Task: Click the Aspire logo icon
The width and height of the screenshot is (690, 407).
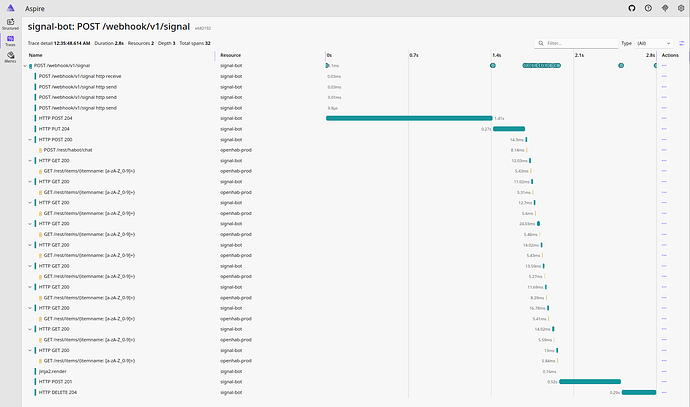Action: [11, 8]
